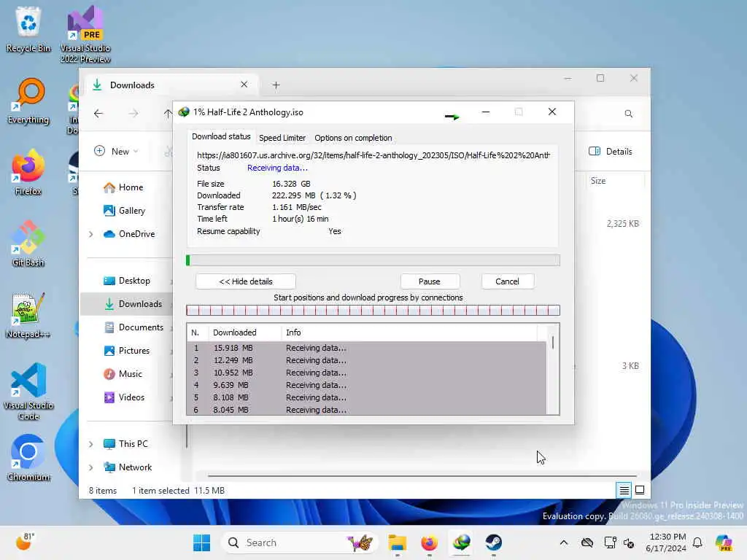Viewport: 747px width, 560px height.
Task: Select Downloads in the Explorer sidebar
Action: point(133,304)
